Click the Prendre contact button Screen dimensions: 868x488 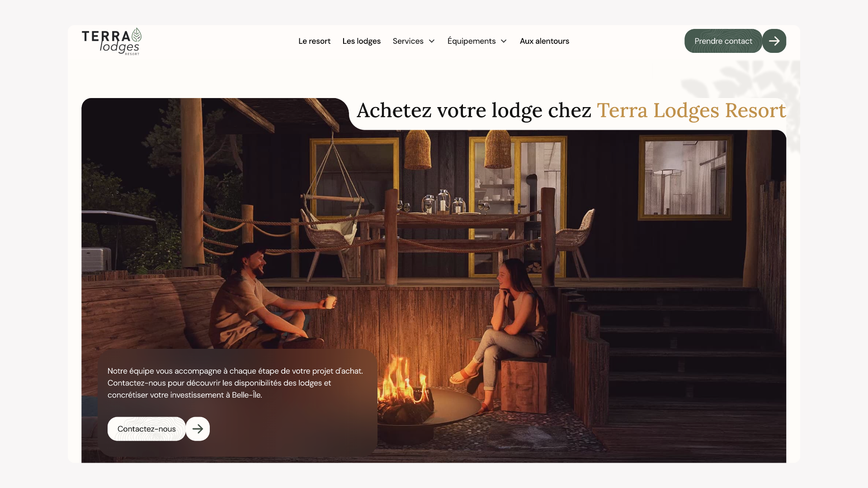tap(723, 41)
